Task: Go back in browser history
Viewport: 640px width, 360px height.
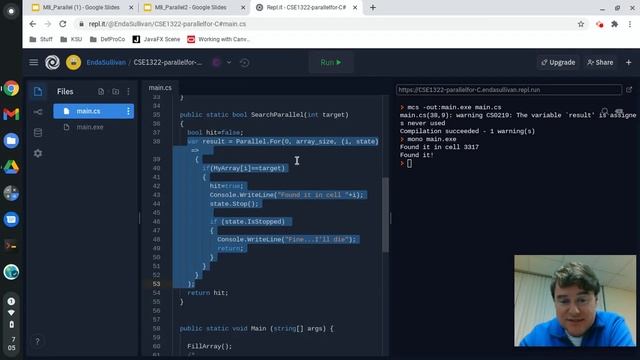Action: [x=33, y=24]
